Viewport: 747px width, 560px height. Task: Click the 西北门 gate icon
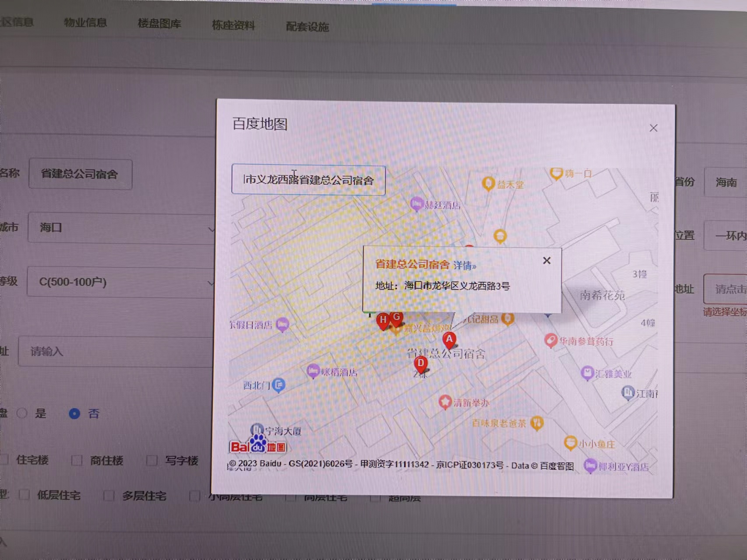point(278,385)
